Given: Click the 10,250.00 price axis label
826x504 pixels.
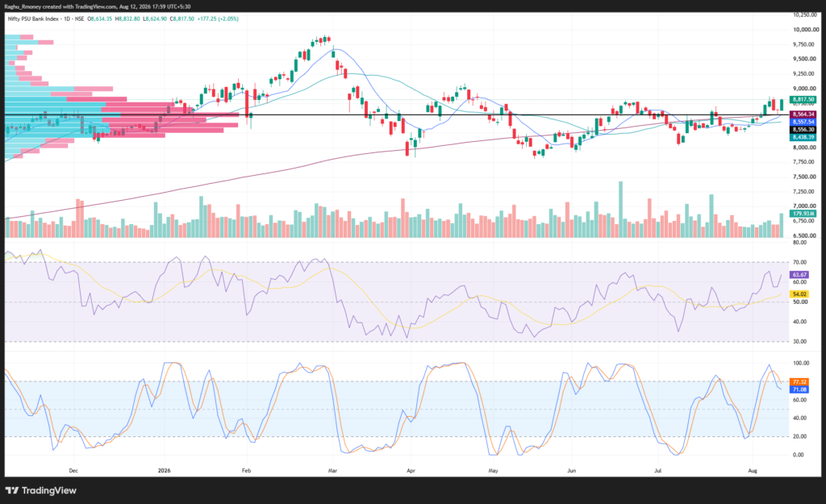Looking at the screenshot, I should [806, 15].
